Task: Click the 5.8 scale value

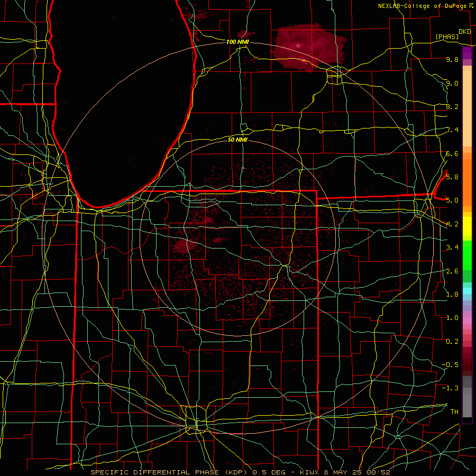Action: pos(452,177)
